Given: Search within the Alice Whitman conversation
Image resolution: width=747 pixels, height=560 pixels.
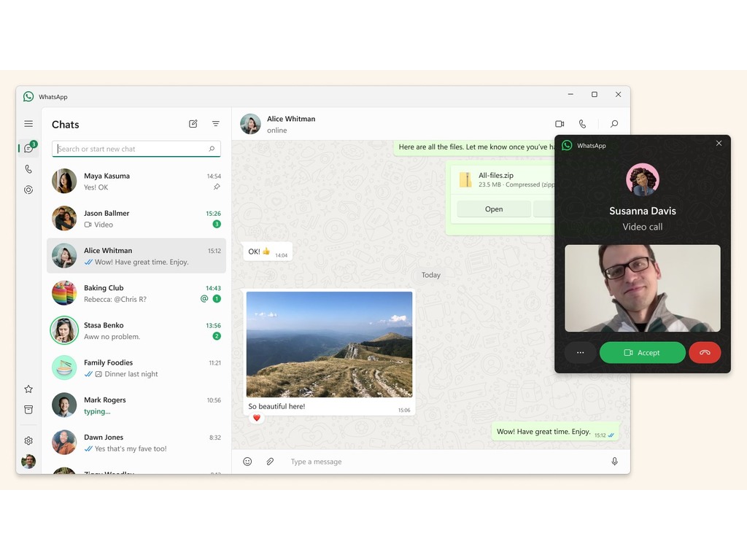Looking at the screenshot, I should coord(614,124).
